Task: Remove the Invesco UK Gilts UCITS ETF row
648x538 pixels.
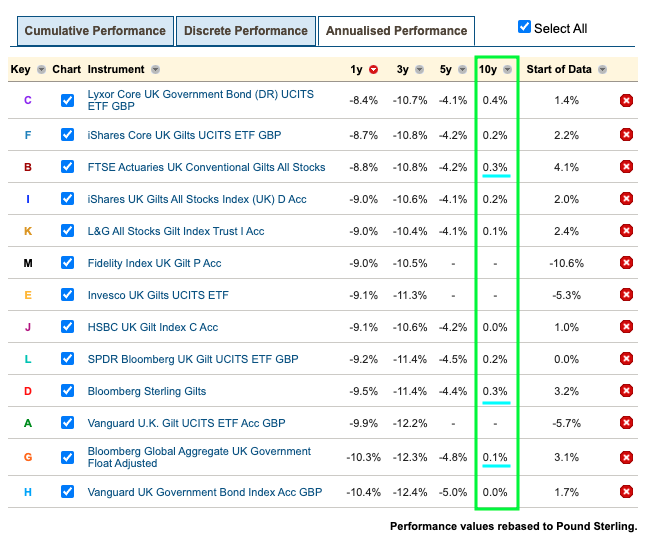Action: click(627, 295)
